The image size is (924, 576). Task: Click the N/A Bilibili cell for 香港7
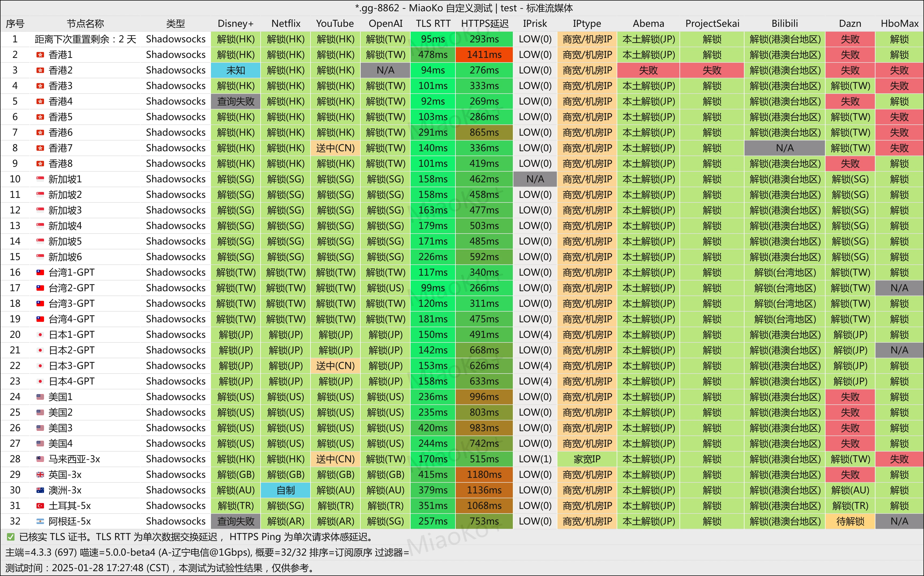pos(784,148)
